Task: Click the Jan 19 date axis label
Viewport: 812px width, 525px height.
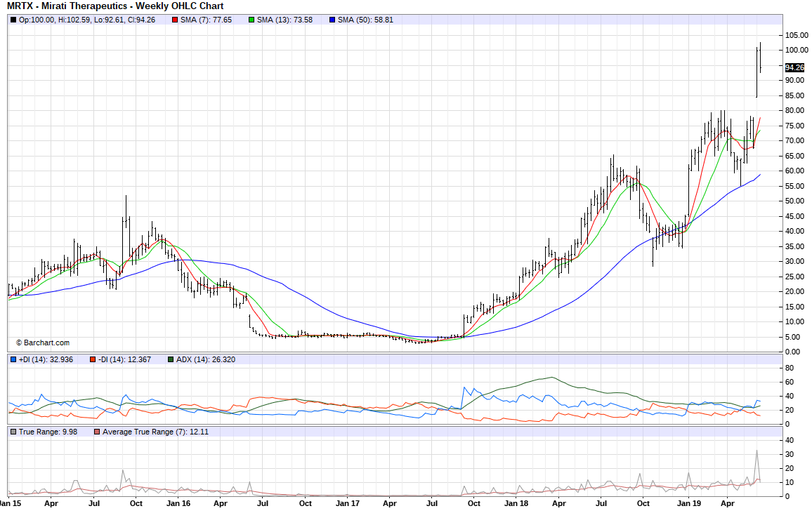Action: point(689,503)
